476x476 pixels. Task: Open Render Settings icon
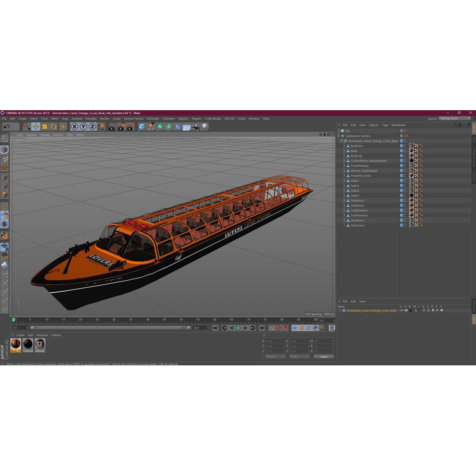[130, 126]
